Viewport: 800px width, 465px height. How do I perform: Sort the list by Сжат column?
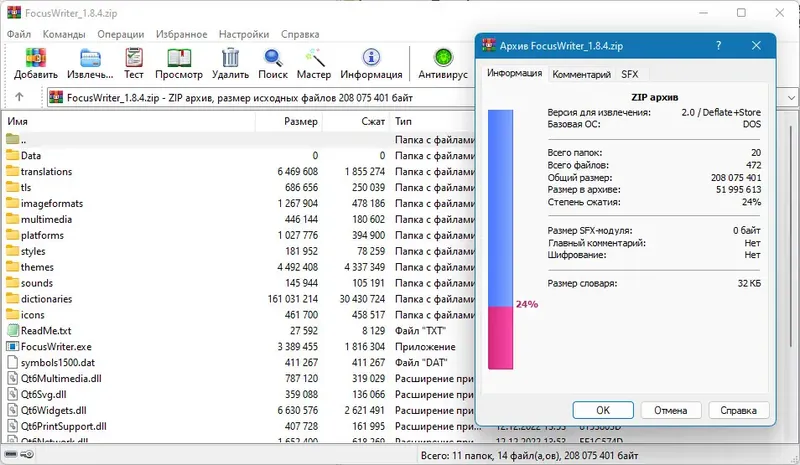click(x=356, y=121)
